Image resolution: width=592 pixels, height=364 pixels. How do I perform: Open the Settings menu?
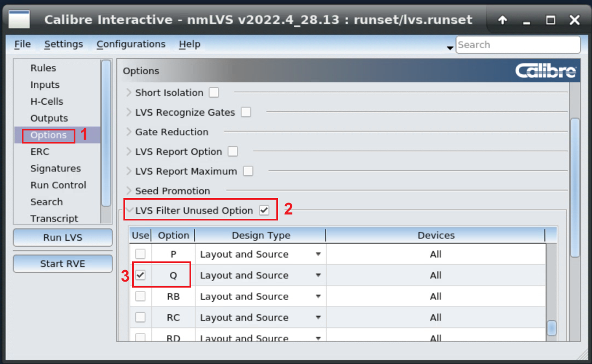click(x=63, y=44)
